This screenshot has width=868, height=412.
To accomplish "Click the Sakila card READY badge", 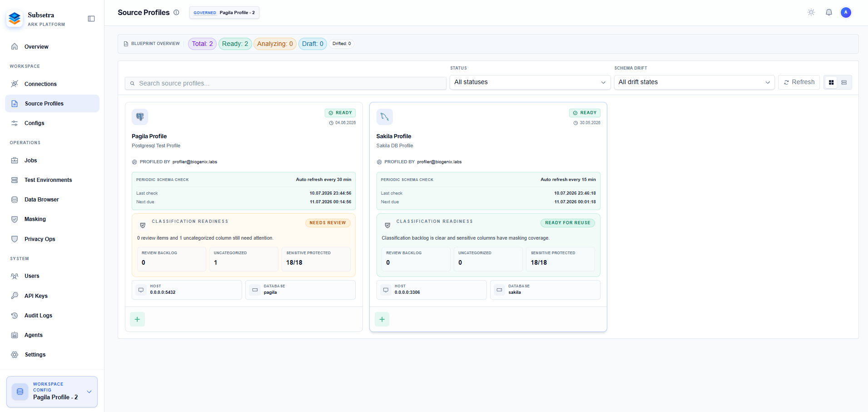I will (585, 113).
